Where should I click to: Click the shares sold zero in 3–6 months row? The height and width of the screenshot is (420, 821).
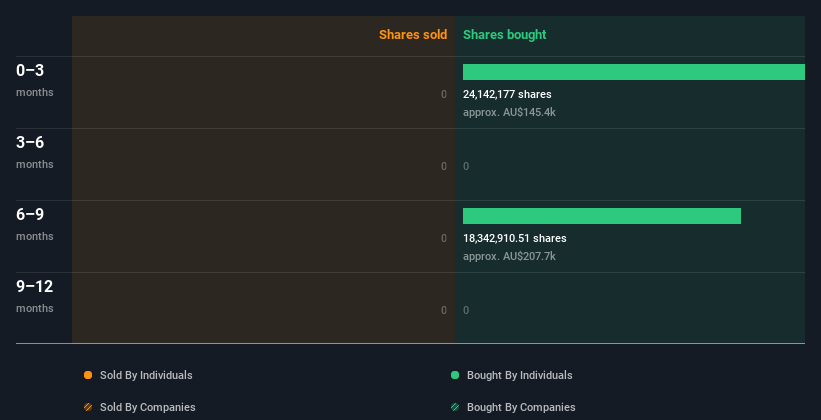[x=444, y=166]
